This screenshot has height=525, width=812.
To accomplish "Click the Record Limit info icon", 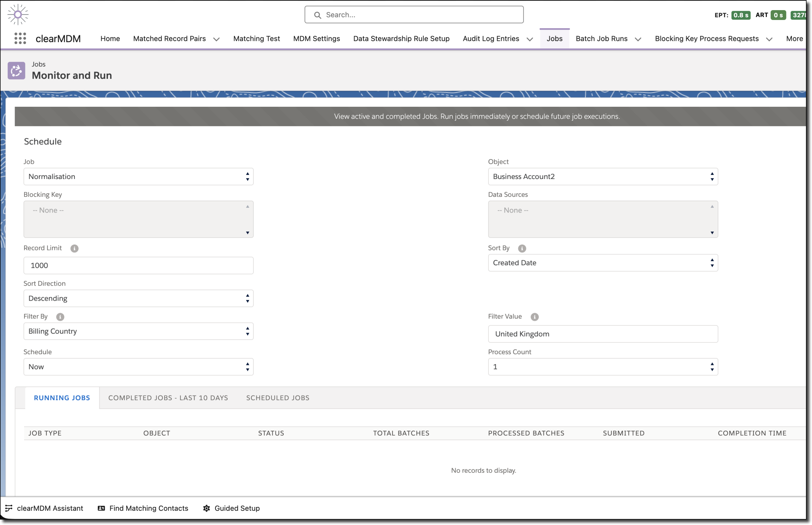I will (x=75, y=248).
